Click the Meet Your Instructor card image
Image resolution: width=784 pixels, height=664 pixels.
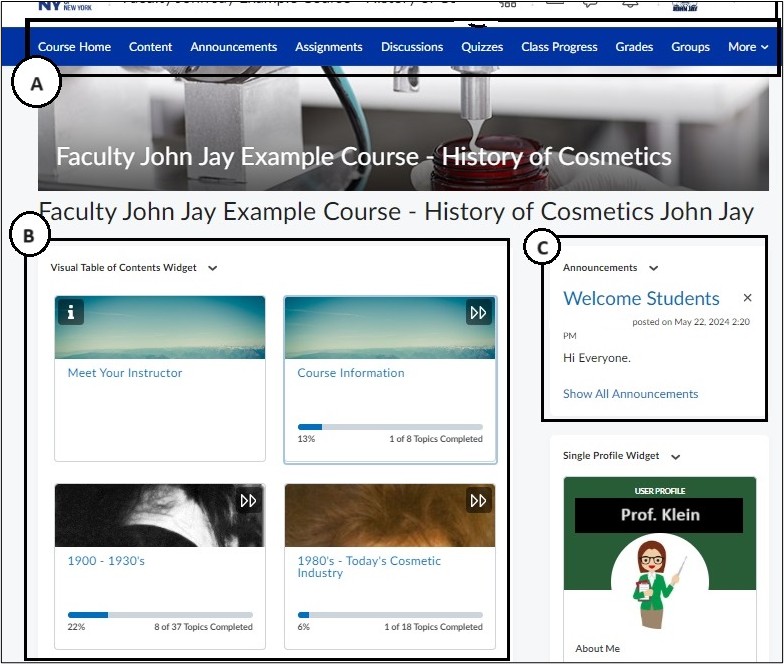(x=160, y=328)
